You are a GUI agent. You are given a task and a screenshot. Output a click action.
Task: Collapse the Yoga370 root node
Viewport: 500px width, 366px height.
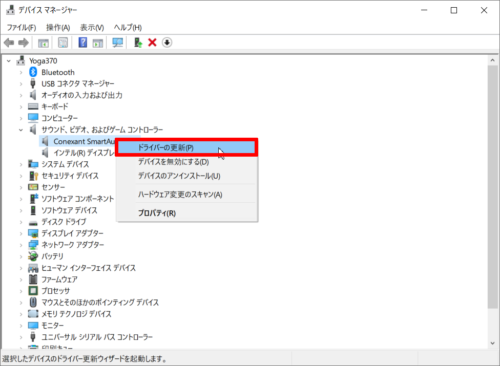[9, 61]
